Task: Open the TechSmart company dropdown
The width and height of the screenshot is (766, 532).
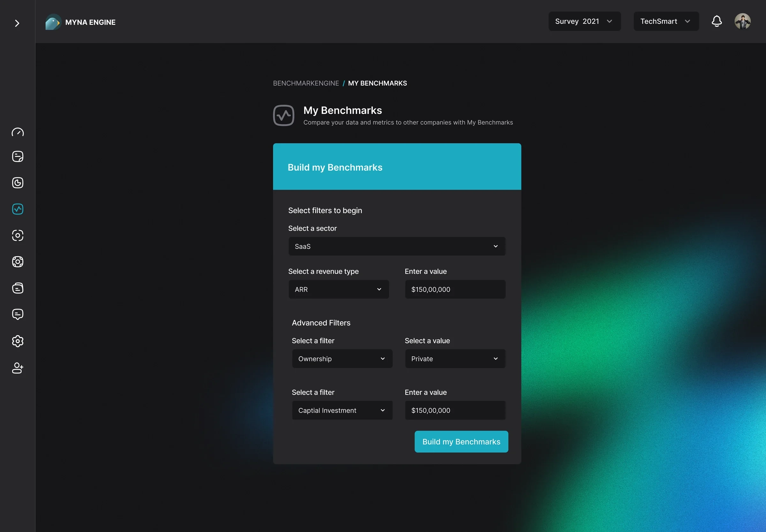Action: (x=666, y=21)
